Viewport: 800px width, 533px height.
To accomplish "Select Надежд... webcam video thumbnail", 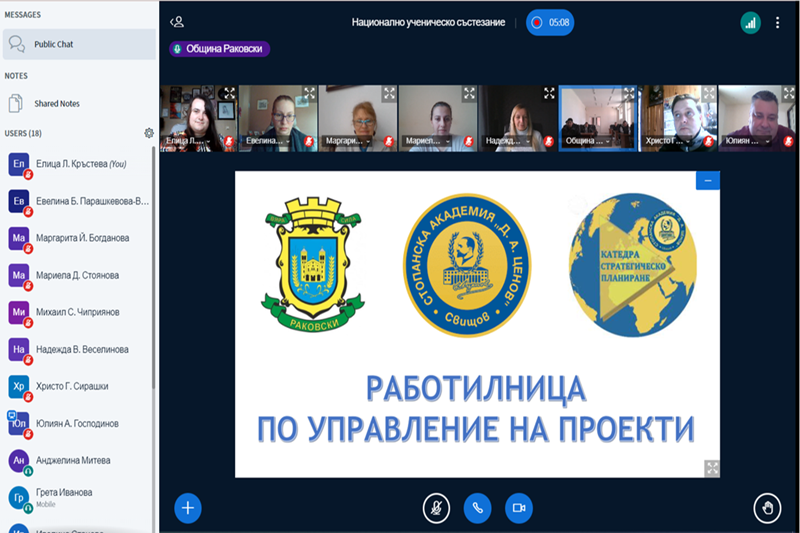I will [518, 118].
